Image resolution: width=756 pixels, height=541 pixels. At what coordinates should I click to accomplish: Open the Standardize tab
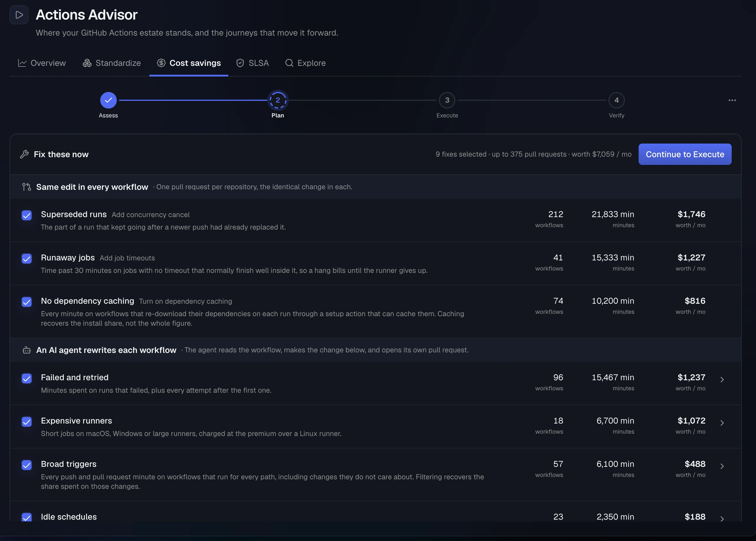click(112, 63)
